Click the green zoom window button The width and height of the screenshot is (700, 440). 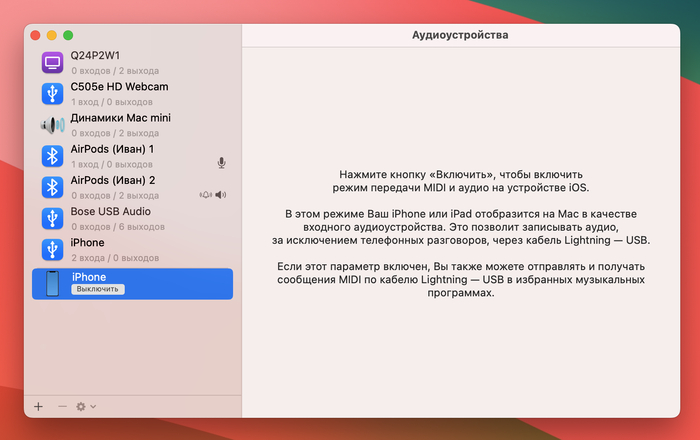68,35
